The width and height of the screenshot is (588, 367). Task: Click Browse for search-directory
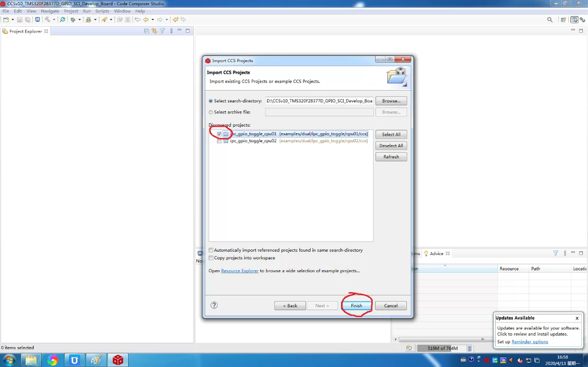(391, 101)
